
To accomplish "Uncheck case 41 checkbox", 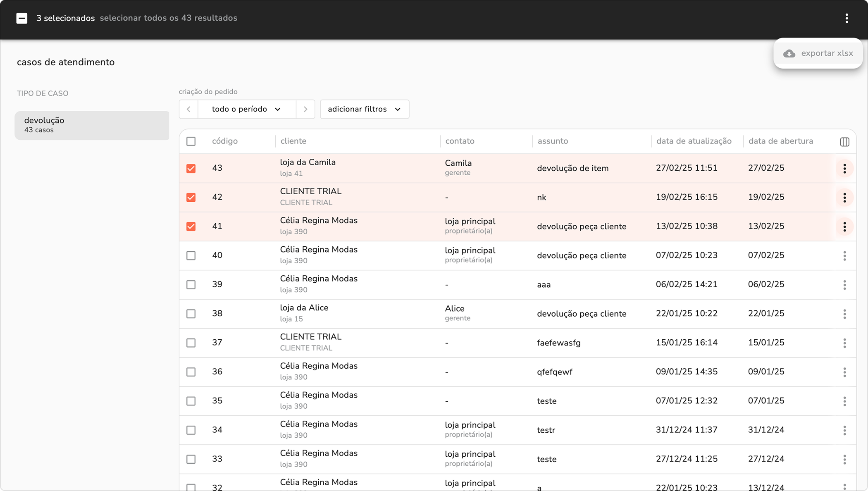I will (x=191, y=226).
